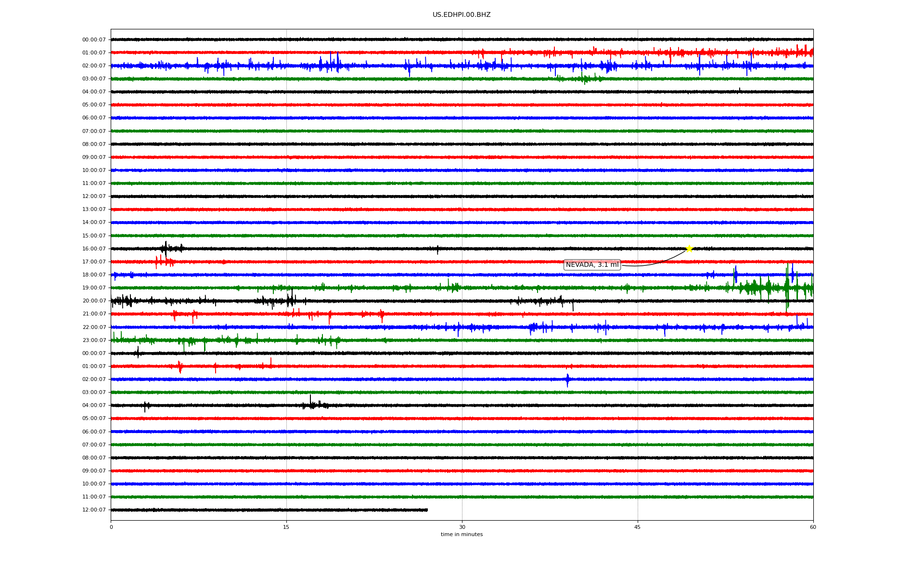Click the yellow star earthquake marker
Image resolution: width=924 pixels, height=578 pixels.
(689, 249)
